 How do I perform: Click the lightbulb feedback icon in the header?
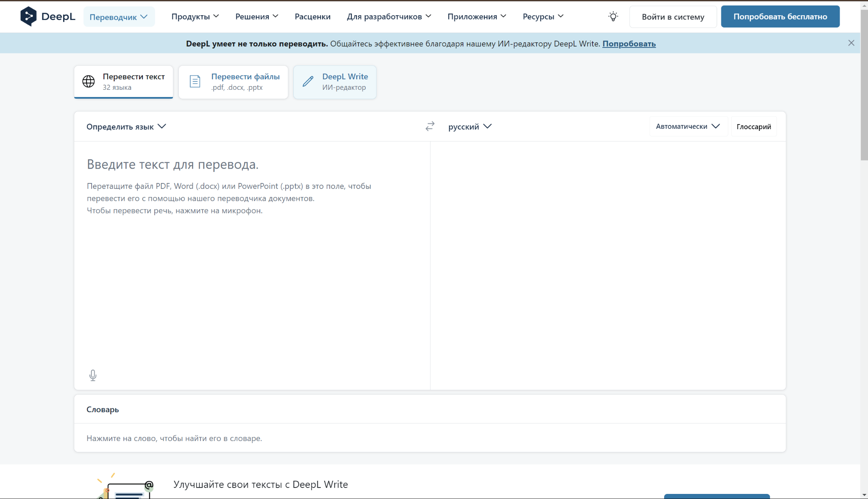point(613,17)
